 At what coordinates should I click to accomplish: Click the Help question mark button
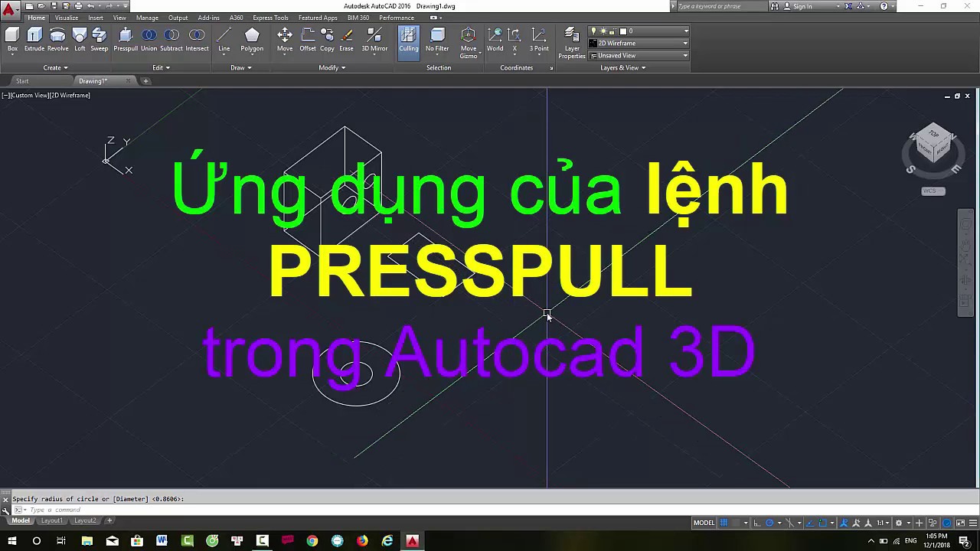(884, 6)
